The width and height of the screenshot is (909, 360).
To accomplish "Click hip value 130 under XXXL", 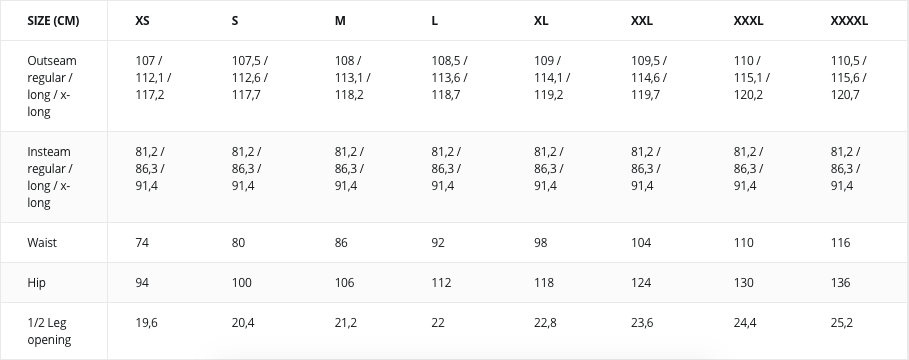I will [744, 282].
